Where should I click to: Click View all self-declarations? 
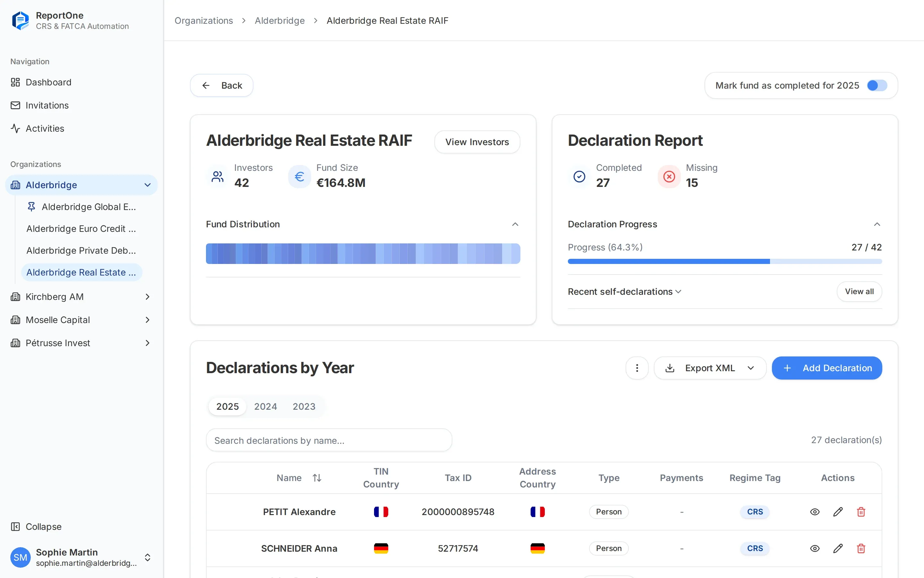tap(859, 292)
